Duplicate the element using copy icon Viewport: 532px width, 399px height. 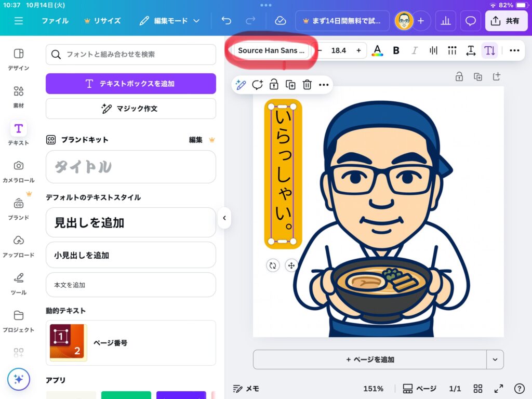click(x=290, y=85)
